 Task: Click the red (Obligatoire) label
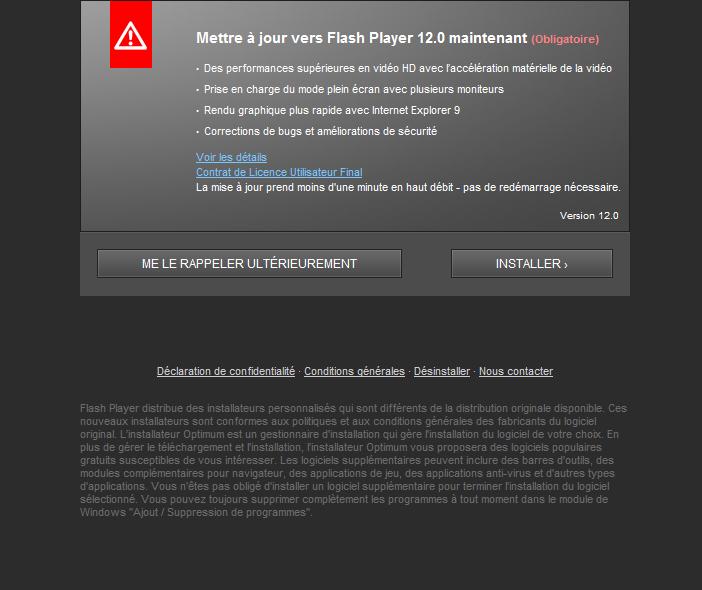point(565,39)
